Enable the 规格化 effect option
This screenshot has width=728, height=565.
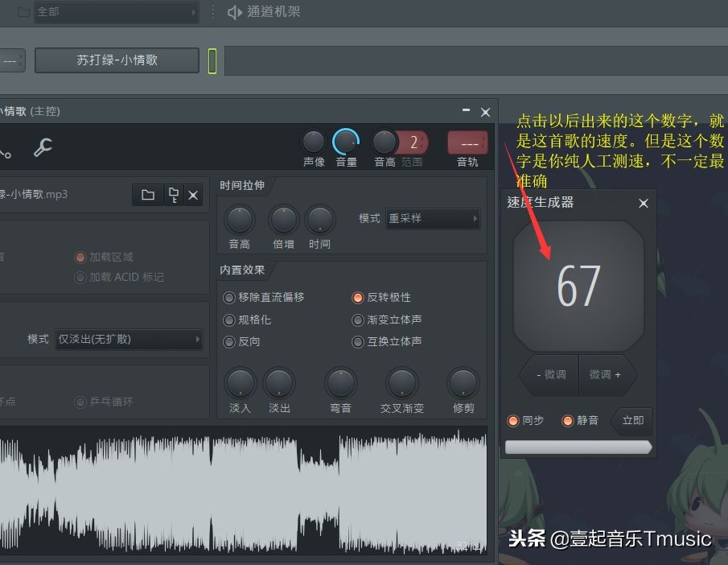[229, 320]
